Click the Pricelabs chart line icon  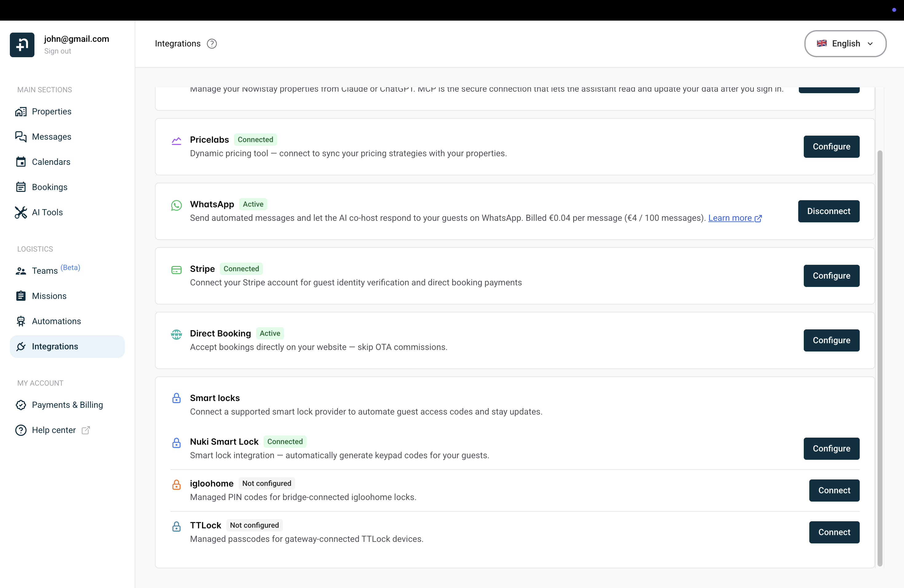(176, 141)
